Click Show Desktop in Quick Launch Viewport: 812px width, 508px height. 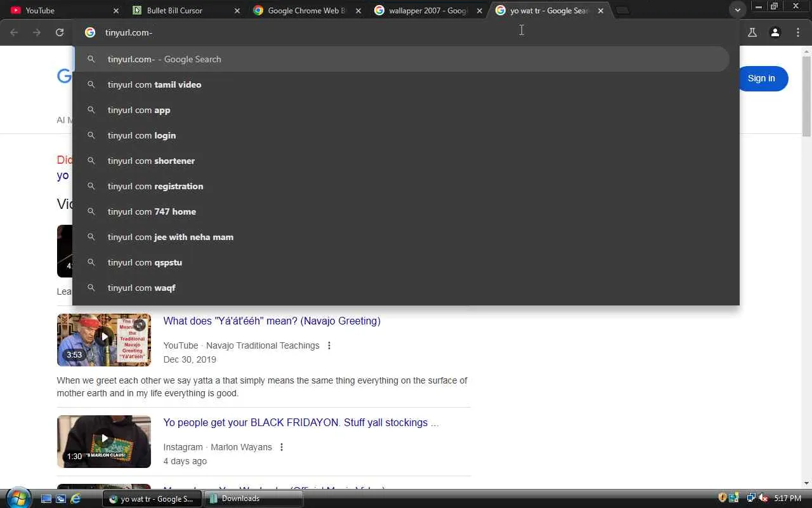pyautogui.click(x=46, y=498)
